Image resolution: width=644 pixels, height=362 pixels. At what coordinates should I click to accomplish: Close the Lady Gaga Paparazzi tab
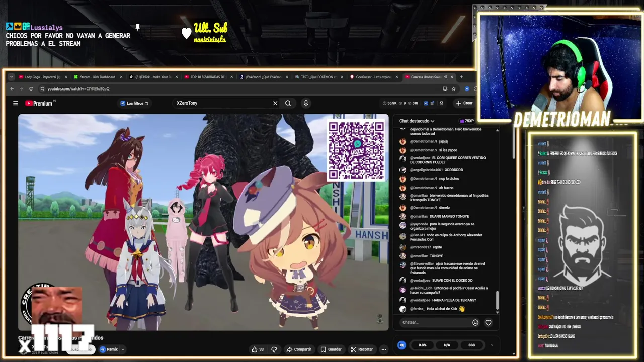[x=66, y=77]
